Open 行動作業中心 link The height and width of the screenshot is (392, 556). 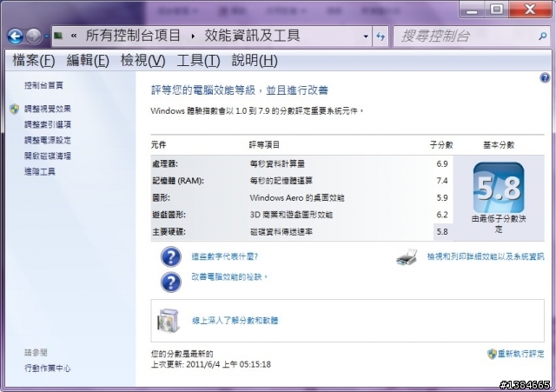48,369
